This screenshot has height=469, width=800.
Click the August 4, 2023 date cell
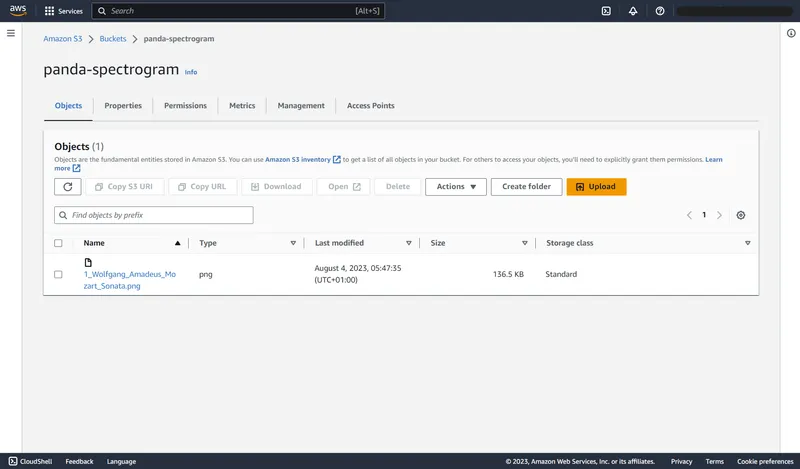point(358,274)
